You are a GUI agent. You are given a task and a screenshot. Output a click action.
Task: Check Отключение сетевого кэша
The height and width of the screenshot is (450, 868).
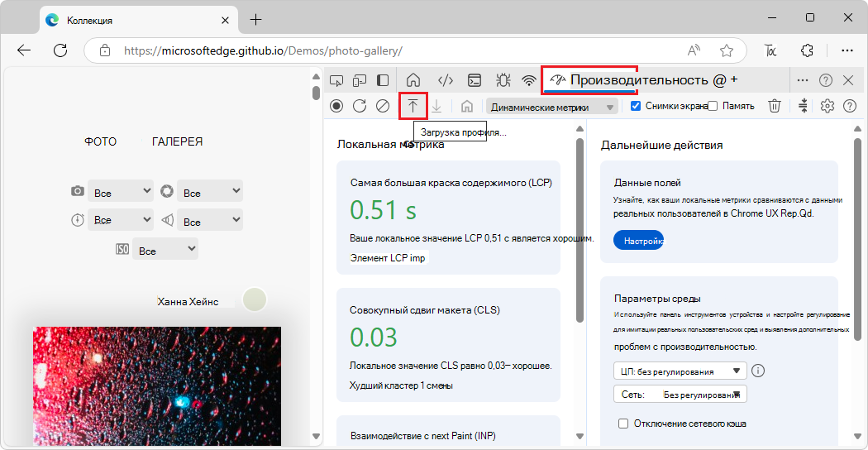pyautogui.click(x=623, y=424)
